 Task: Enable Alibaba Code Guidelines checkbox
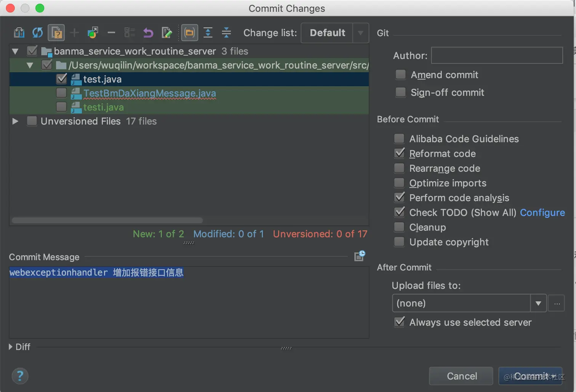[x=399, y=139]
